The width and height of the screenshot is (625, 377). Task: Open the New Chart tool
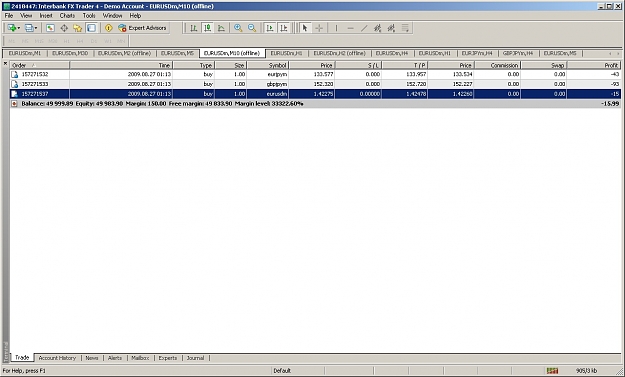(x=12, y=28)
